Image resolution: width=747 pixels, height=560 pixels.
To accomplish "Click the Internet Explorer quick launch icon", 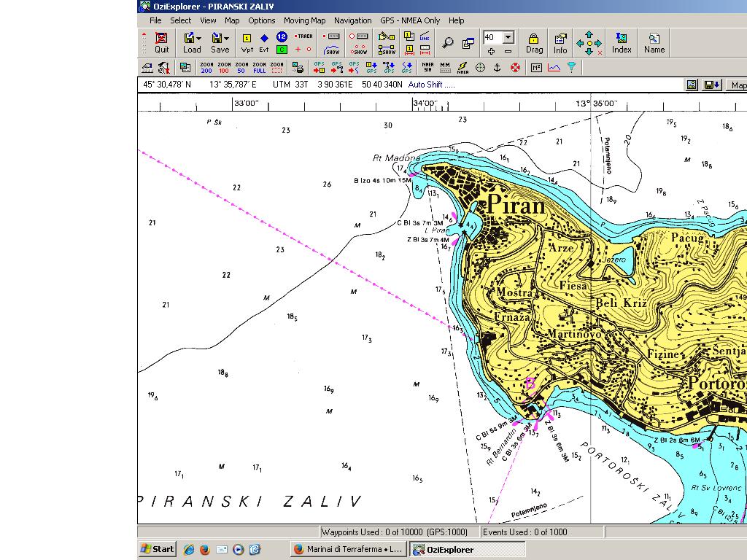I will pyautogui.click(x=189, y=549).
